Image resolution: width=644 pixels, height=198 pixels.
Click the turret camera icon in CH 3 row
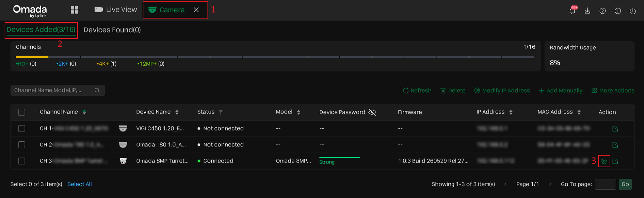coord(123,161)
